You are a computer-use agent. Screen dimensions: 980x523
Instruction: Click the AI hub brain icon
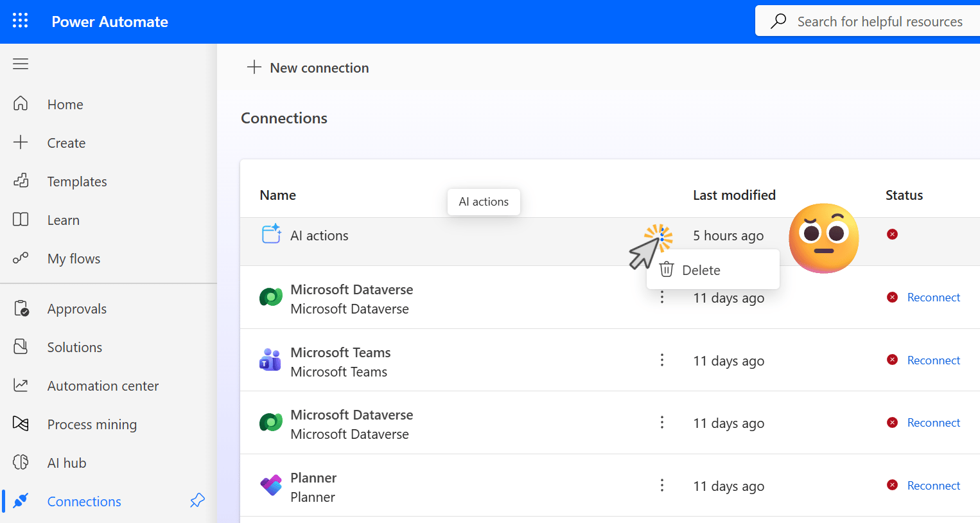click(x=21, y=462)
